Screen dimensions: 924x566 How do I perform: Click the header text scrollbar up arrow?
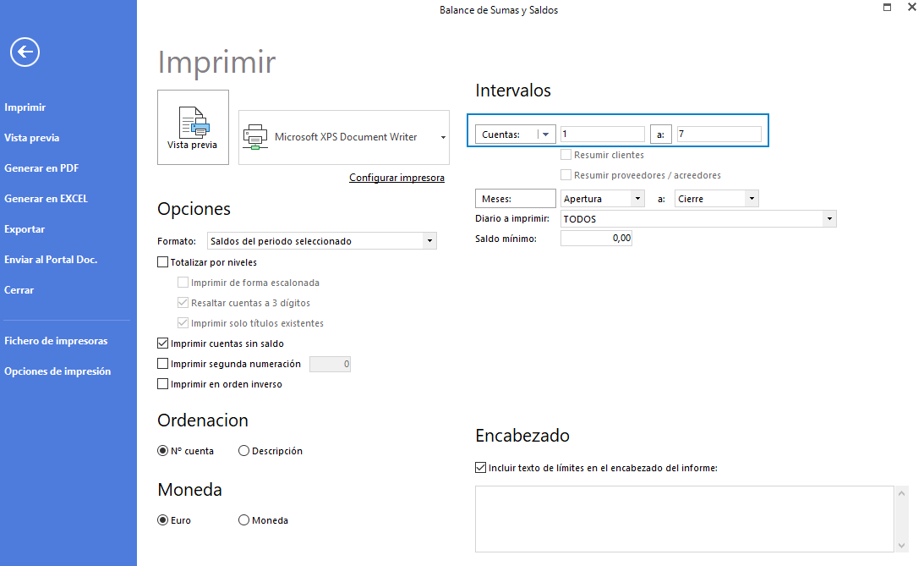tap(902, 493)
